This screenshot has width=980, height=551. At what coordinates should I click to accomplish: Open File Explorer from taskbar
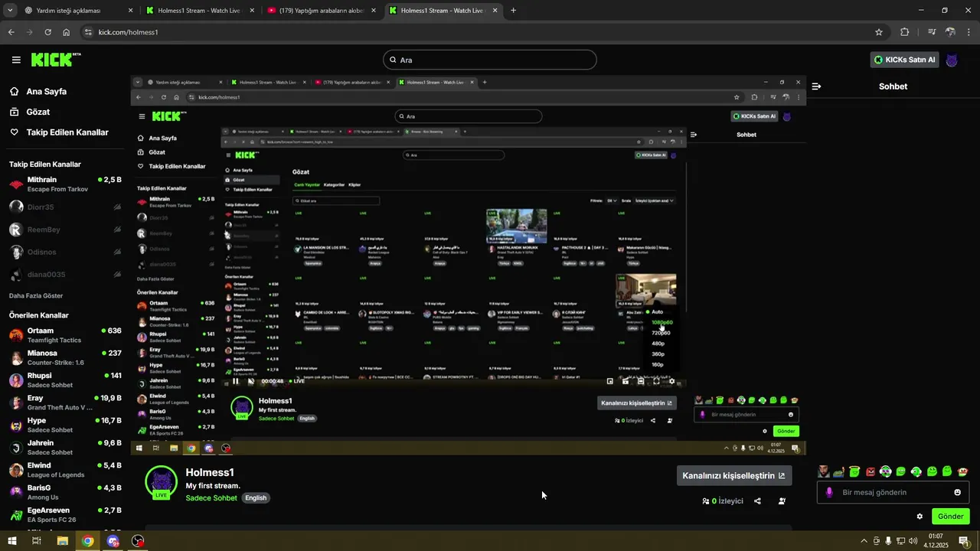[62, 541]
